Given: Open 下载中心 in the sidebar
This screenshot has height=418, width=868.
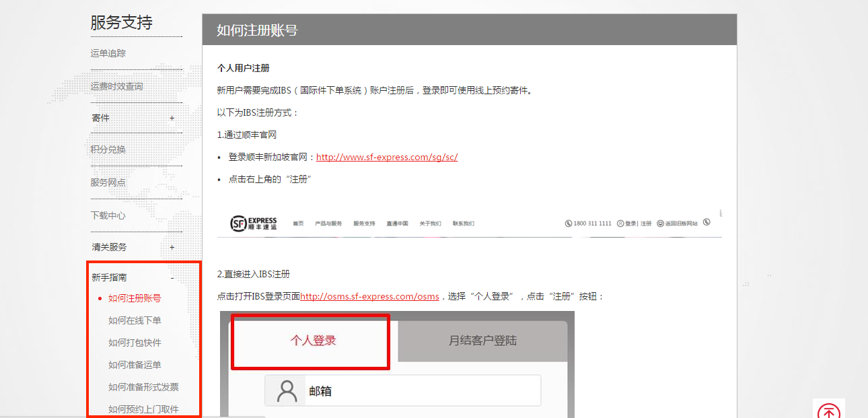Looking at the screenshot, I should coord(108,215).
